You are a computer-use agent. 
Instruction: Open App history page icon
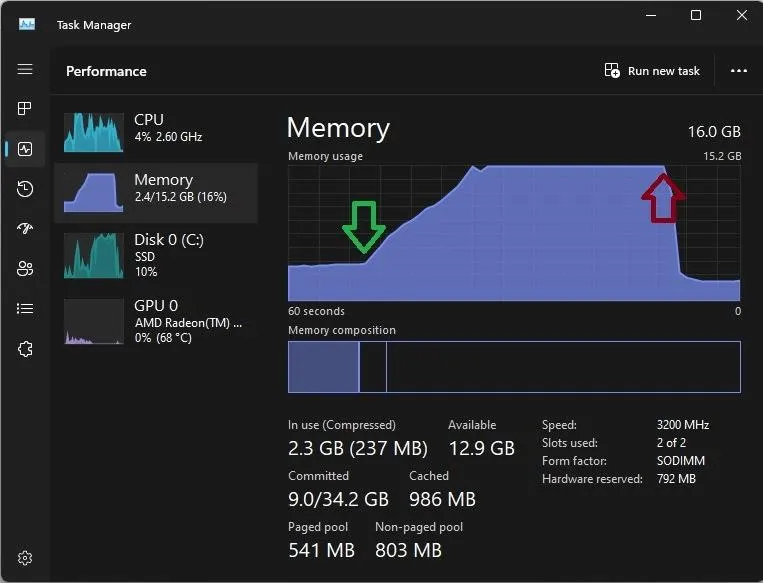click(25, 189)
